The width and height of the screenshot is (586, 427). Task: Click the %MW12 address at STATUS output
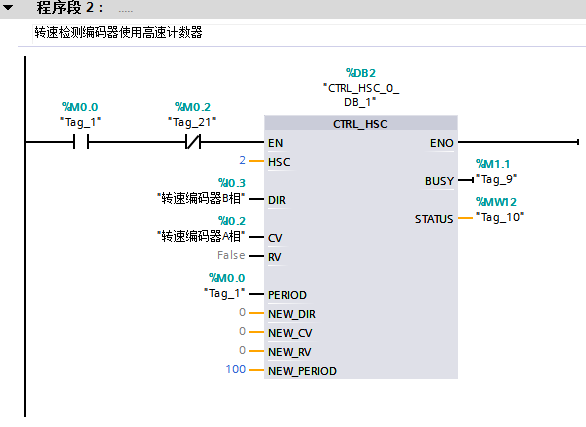coord(496,202)
